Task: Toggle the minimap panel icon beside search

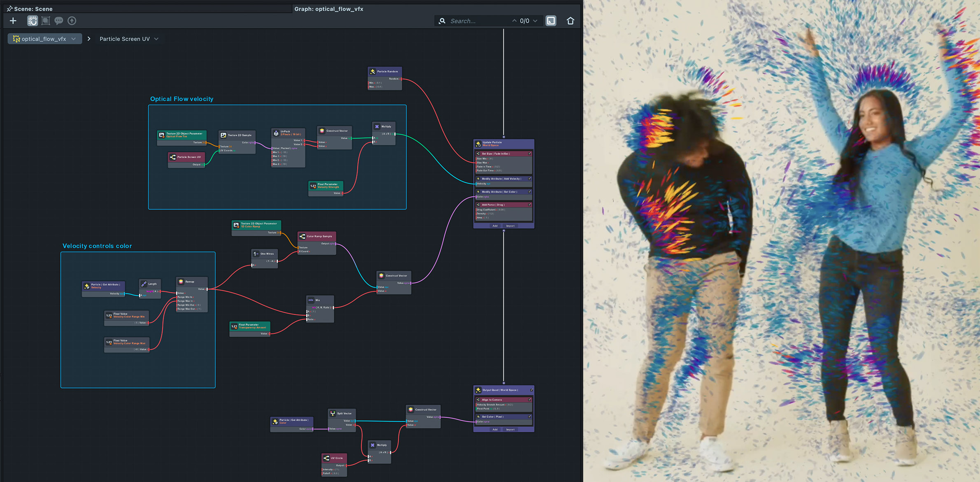Action: click(x=551, y=21)
